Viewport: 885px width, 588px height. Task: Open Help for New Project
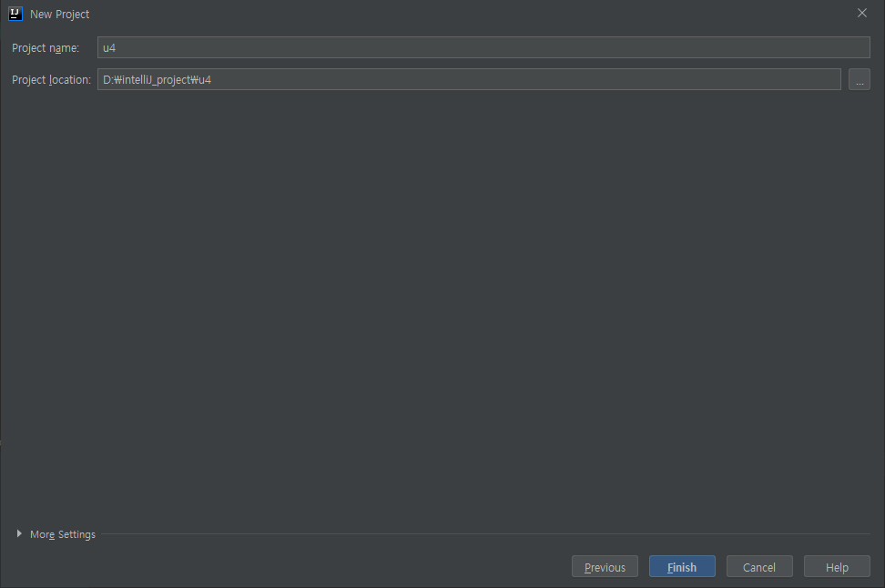pyautogui.click(x=837, y=566)
